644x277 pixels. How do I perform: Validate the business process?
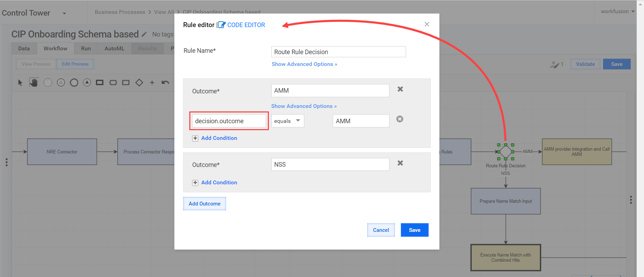coord(585,64)
